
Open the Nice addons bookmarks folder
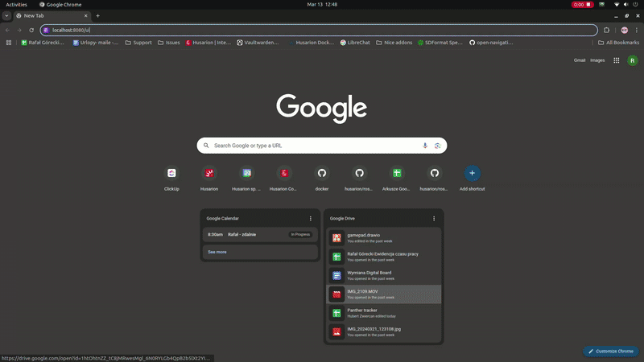click(x=394, y=43)
